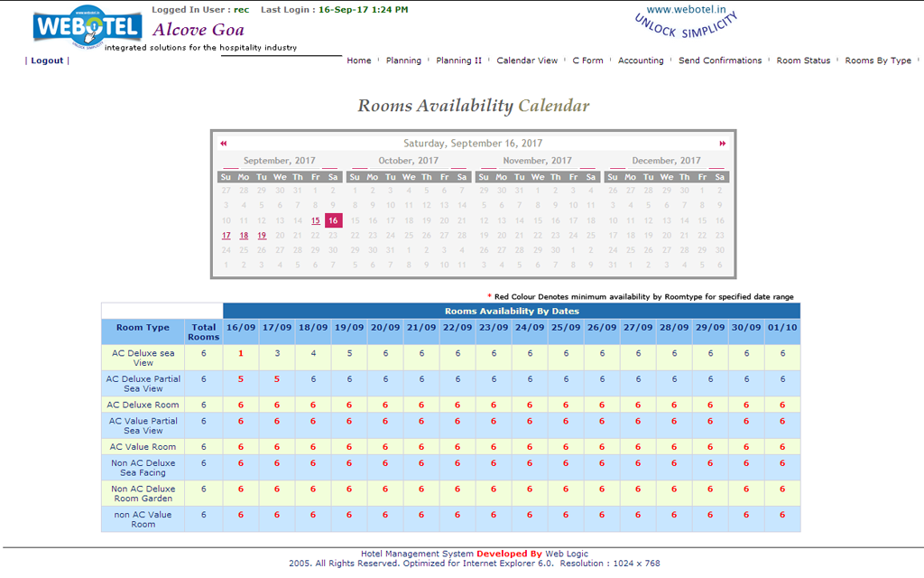Click AC Deluxe Room availability for 22/09
924x578 pixels.
tap(457, 406)
